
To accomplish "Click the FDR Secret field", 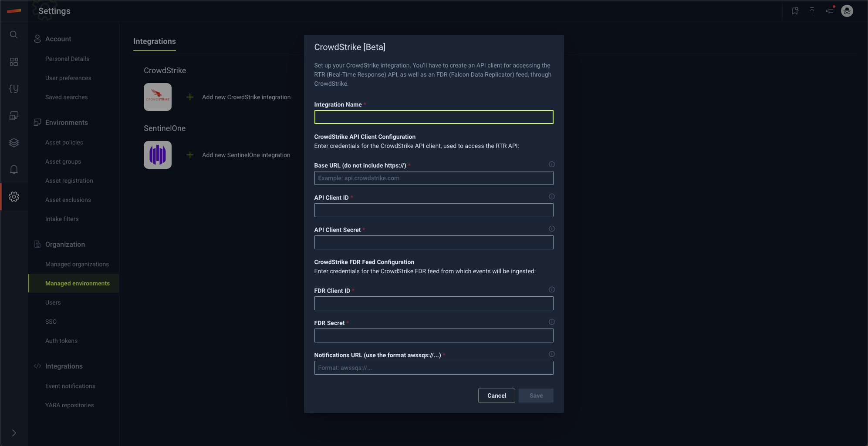I will pyautogui.click(x=434, y=335).
